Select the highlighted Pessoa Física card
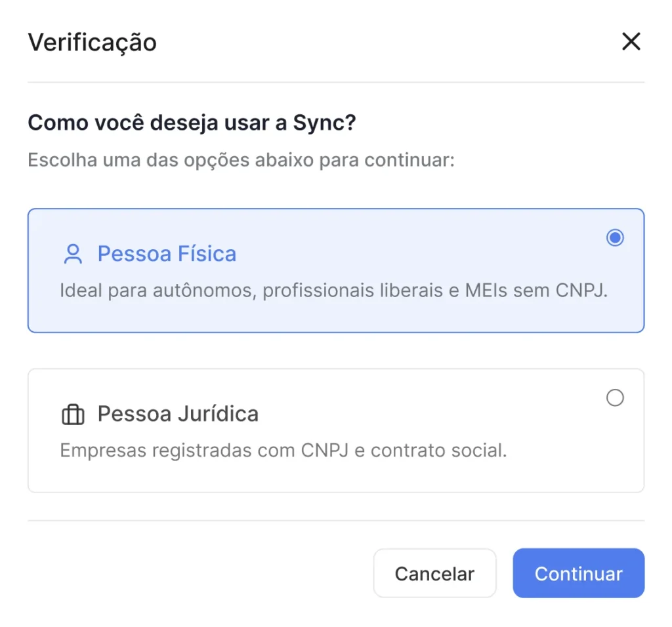This screenshot has width=672, height=627. (x=336, y=270)
